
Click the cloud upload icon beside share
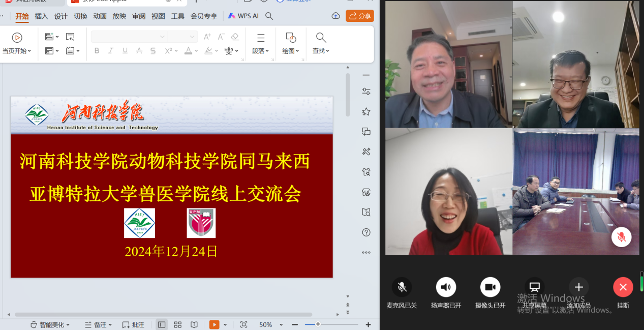click(x=335, y=16)
